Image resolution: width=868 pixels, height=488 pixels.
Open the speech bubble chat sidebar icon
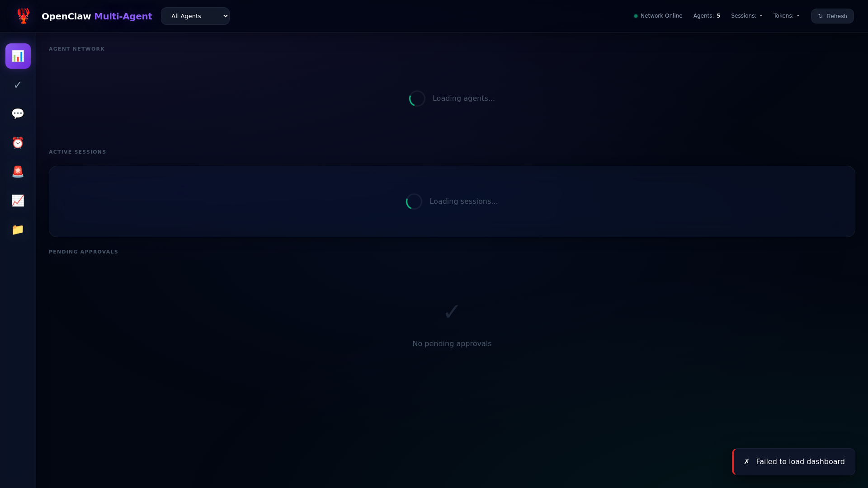18,114
